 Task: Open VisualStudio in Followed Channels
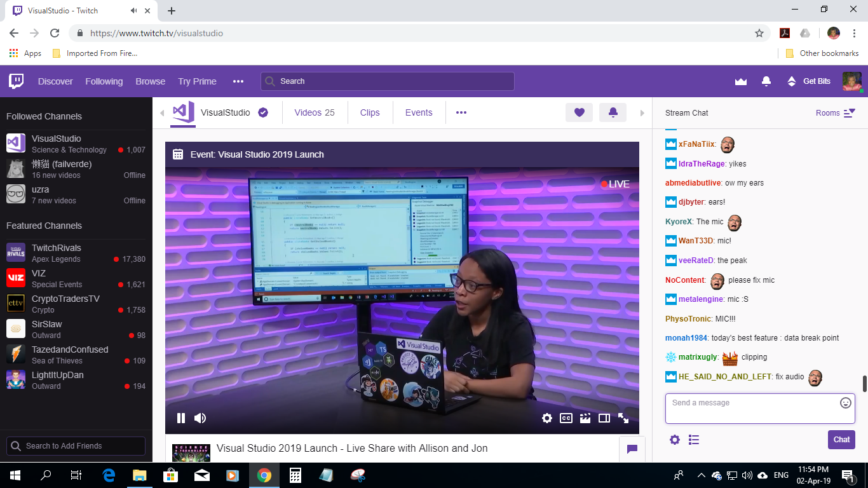76,144
